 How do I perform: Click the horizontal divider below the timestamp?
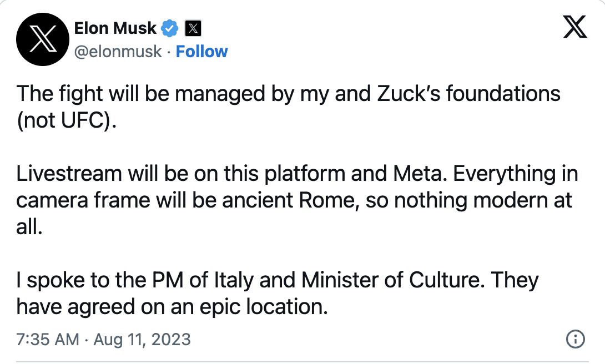click(302, 362)
